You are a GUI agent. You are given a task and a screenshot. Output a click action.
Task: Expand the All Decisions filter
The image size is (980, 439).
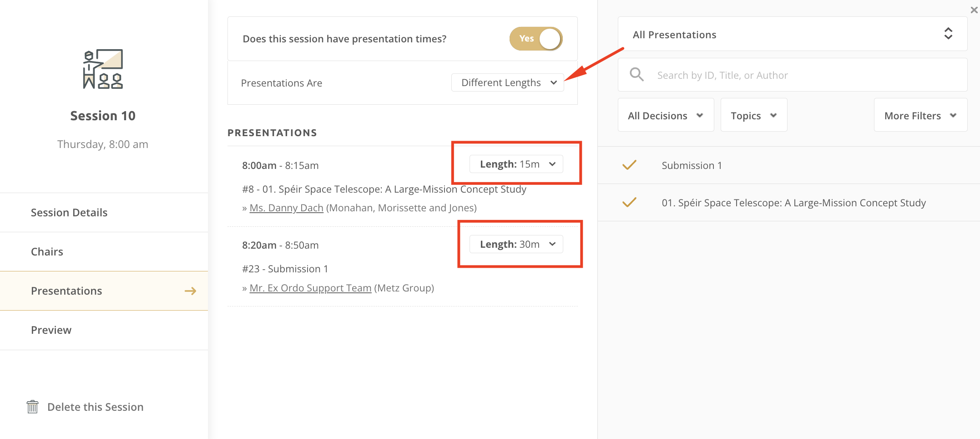pos(666,115)
